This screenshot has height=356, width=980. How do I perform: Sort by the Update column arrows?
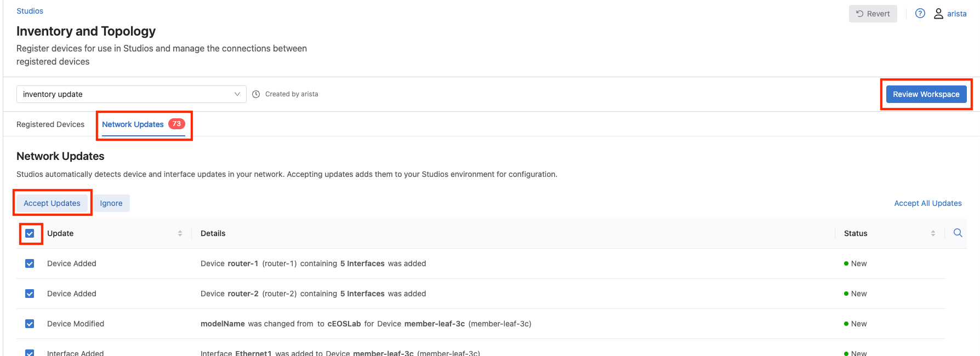[x=180, y=233]
